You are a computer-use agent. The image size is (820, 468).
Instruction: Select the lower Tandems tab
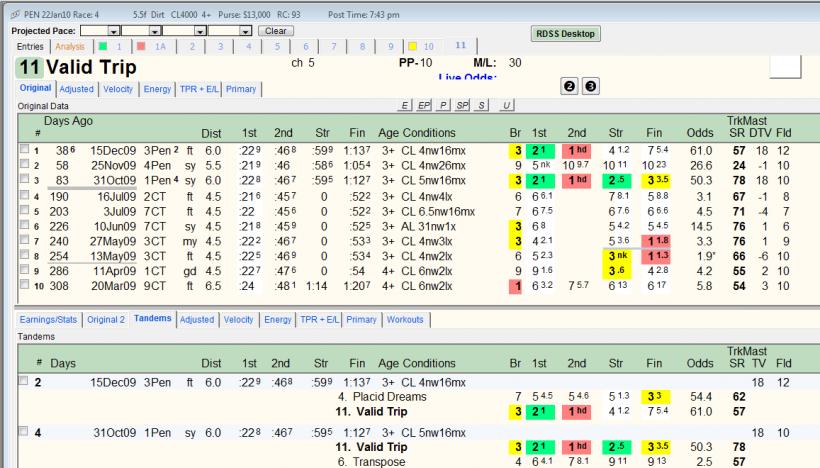pyautogui.click(x=153, y=318)
